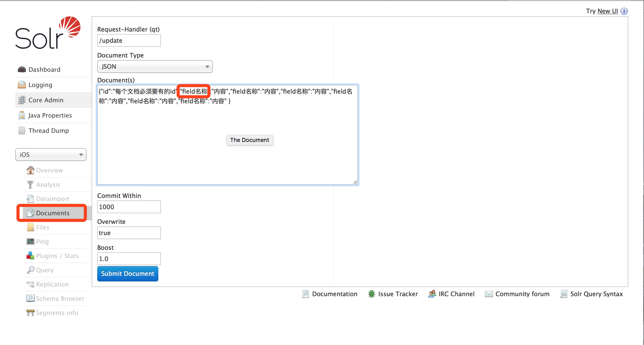The width and height of the screenshot is (644, 345).
Task: Click the Dashboard gauge icon
Action: click(x=22, y=69)
